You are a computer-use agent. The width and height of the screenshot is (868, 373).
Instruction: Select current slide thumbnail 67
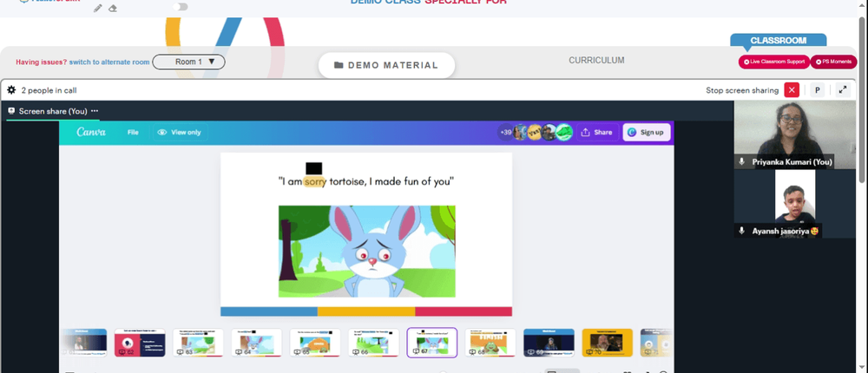pos(431,343)
